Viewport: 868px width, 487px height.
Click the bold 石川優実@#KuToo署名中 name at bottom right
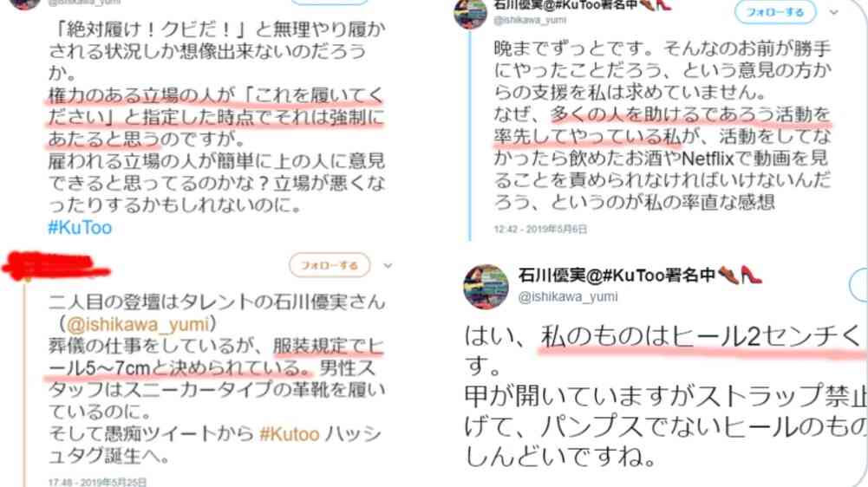[x=617, y=275]
